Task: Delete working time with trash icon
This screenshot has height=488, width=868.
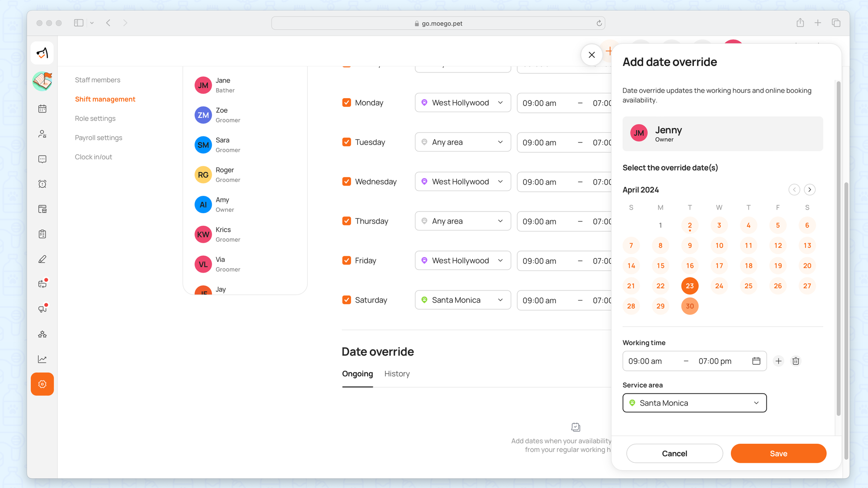Action: click(x=796, y=361)
